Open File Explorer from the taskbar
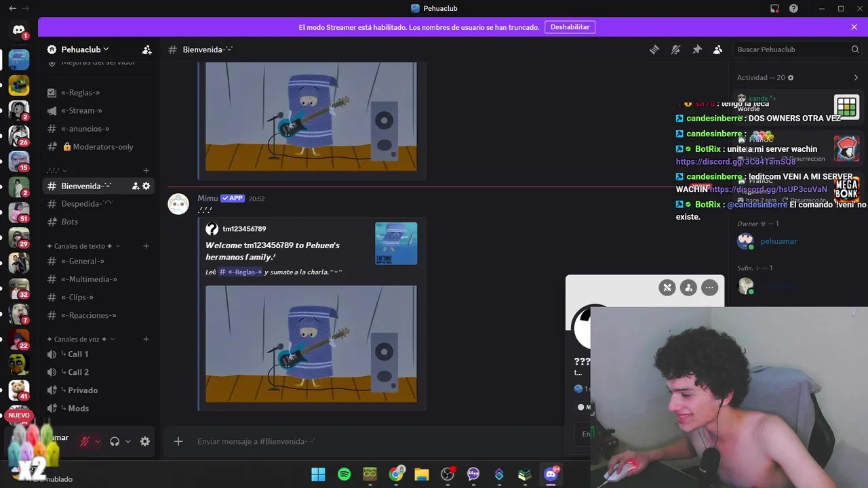 [x=422, y=474]
